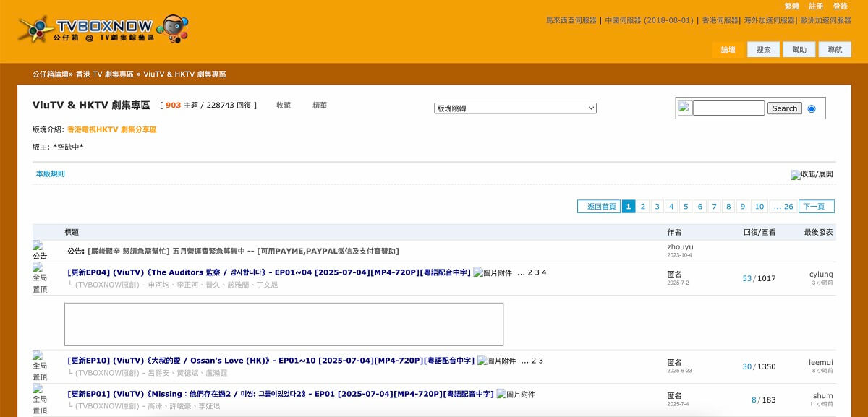Click 公仔箱論壇 breadcrumb link

pyautogui.click(x=51, y=74)
